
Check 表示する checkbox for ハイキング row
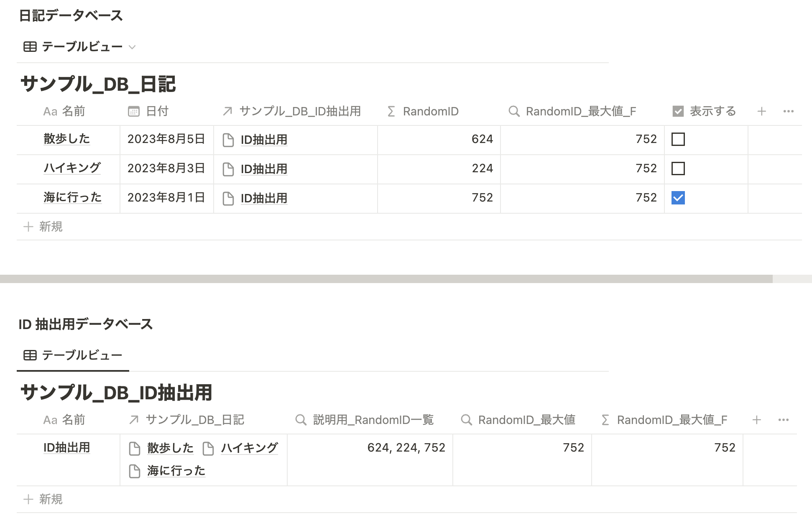point(678,169)
